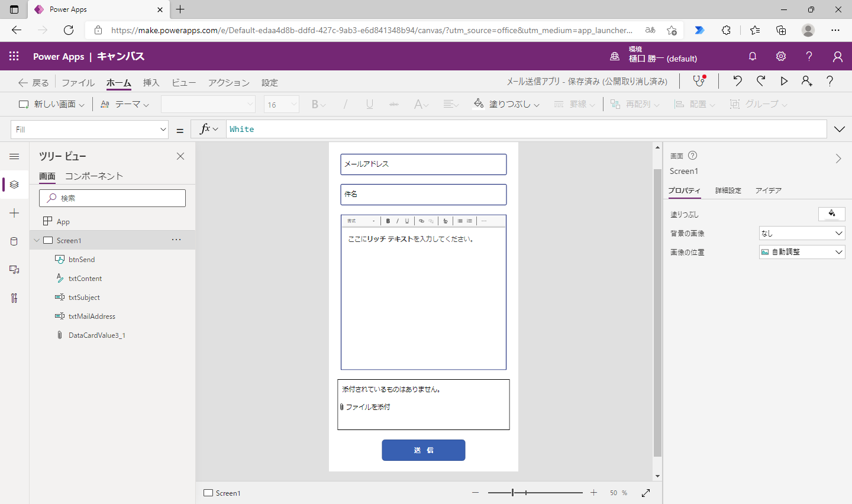Run the App checker stethoscope
The height and width of the screenshot is (504, 852).
(x=699, y=81)
